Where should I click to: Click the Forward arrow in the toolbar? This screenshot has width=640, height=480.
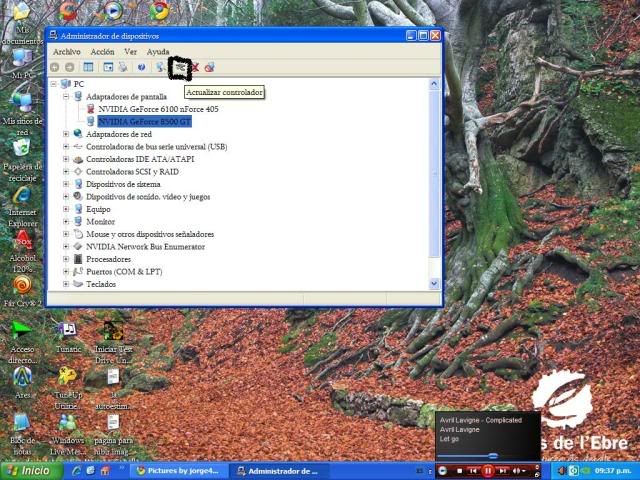(x=70, y=67)
